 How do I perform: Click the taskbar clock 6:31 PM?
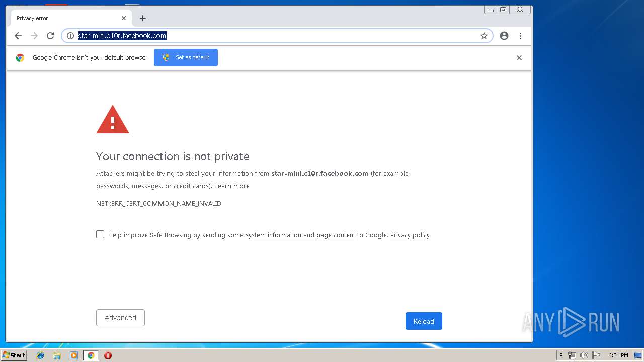point(618,355)
